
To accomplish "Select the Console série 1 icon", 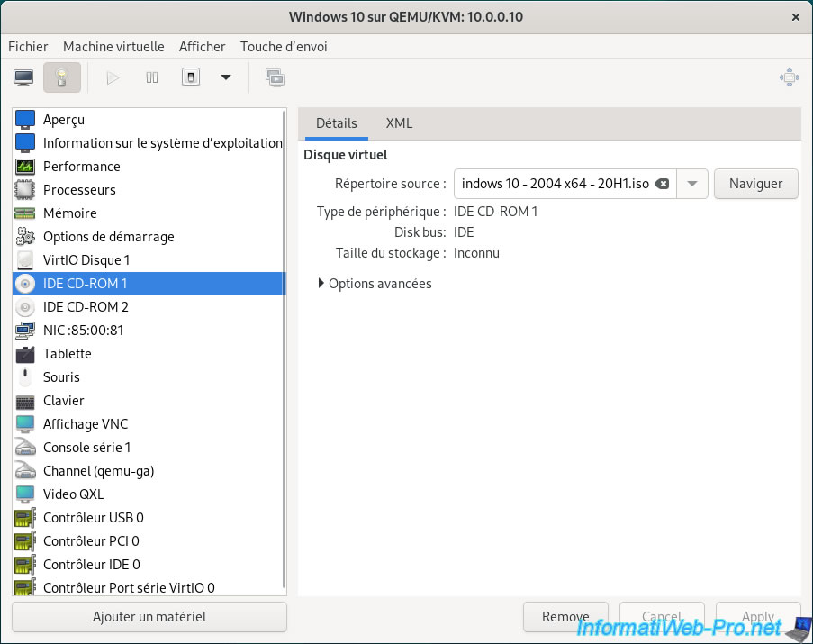I will [x=25, y=448].
